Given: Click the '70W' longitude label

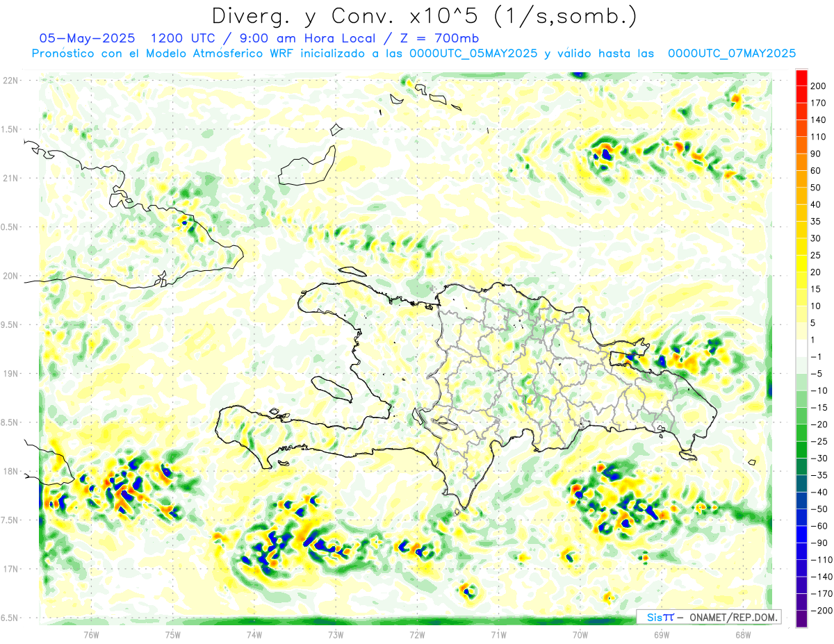Looking at the screenshot, I should pos(580,634).
